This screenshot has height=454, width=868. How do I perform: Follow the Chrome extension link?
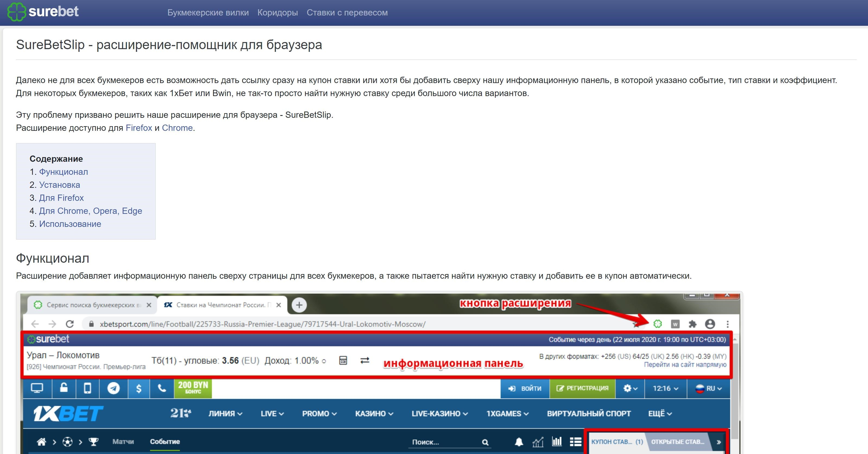click(x=177, y=128)
